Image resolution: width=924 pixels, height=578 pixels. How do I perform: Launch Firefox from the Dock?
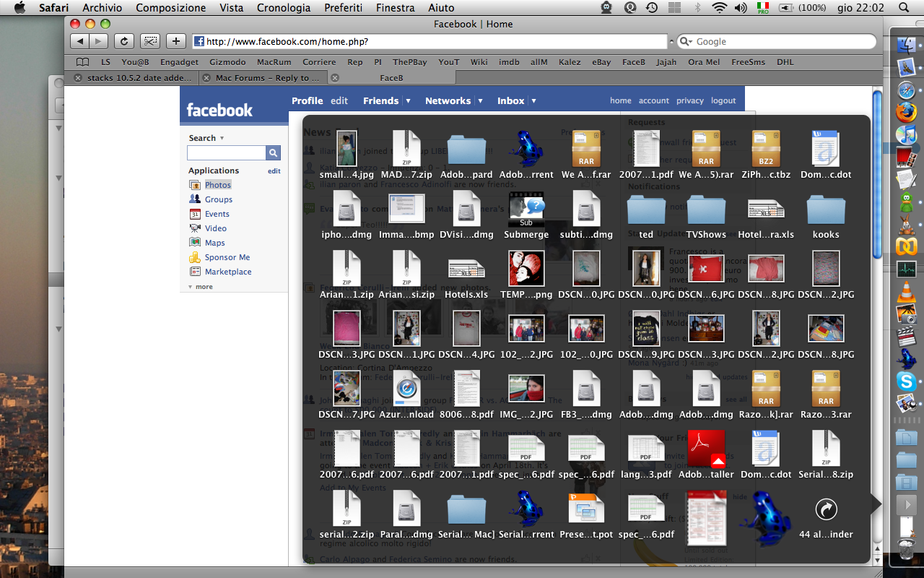(x=906, y=113)
